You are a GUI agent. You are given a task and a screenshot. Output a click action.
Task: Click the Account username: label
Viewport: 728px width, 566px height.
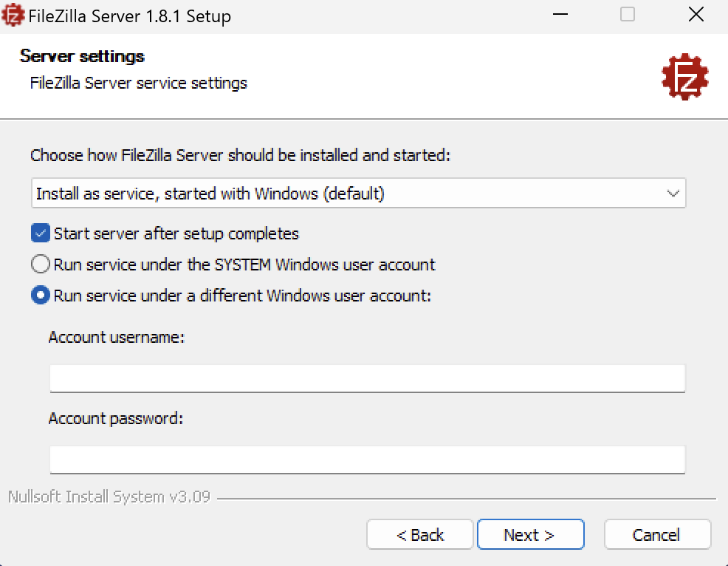[x=117, y=337]
